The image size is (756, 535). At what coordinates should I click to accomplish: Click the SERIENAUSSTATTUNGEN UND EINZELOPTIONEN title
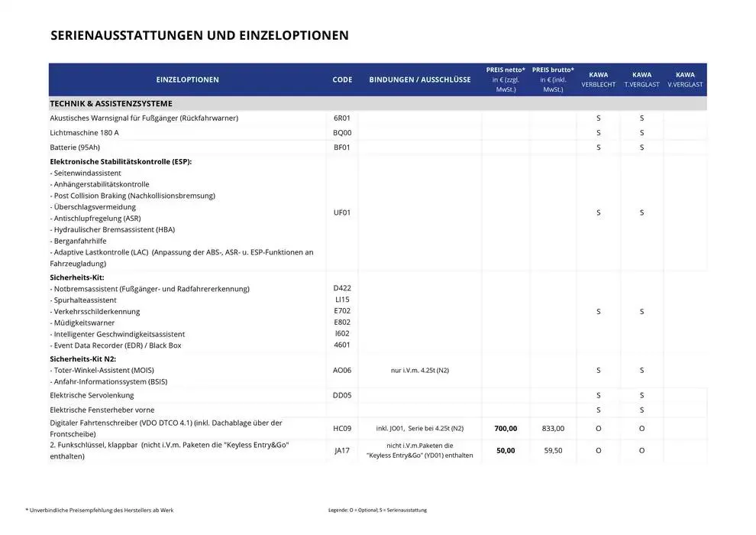click(x=199, y=35)
